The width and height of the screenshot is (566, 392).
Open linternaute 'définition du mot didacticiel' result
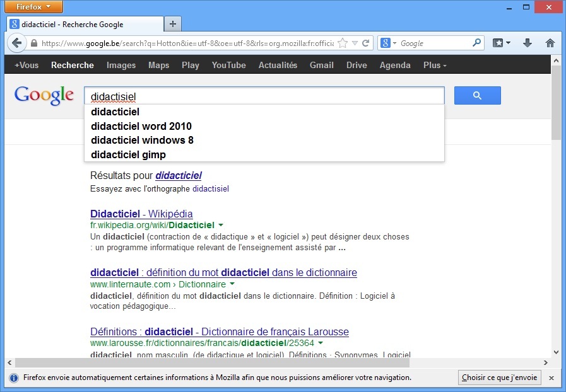point(223,273)
